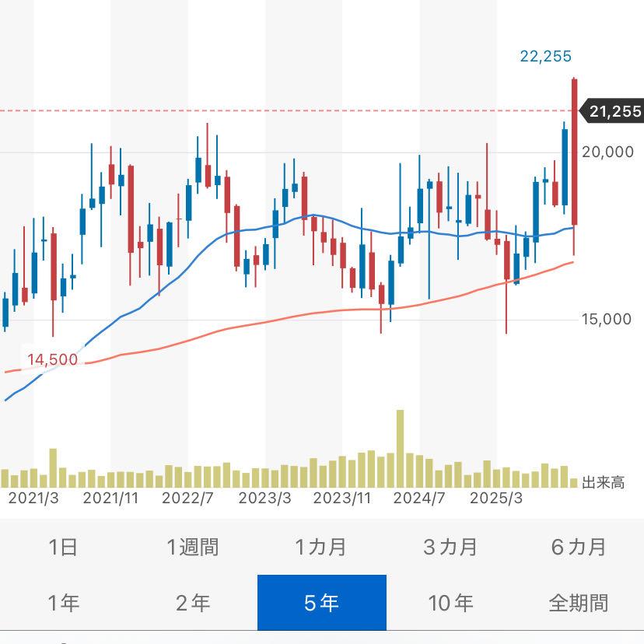
Task: Tap the 22,255 high price label
Action: [x=545, y=56]
